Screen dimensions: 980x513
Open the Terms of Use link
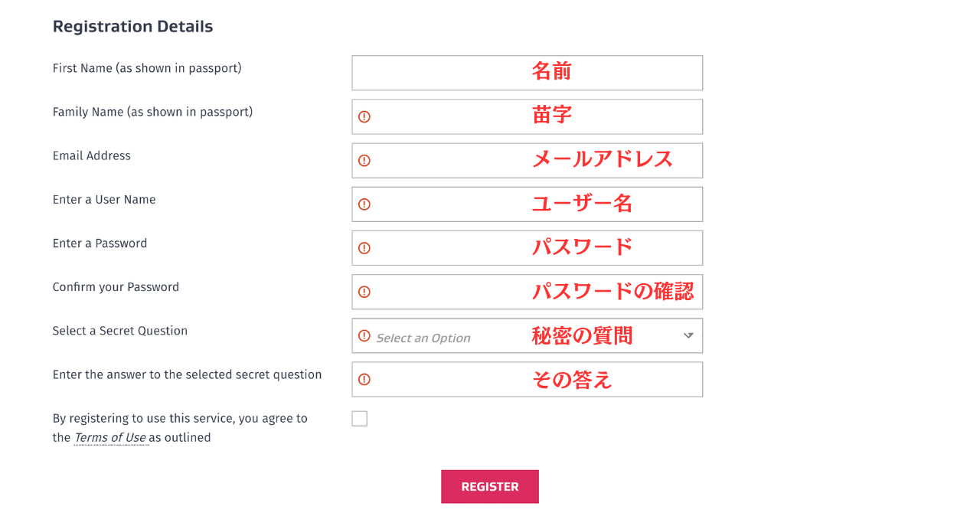[x=110, y=438]
